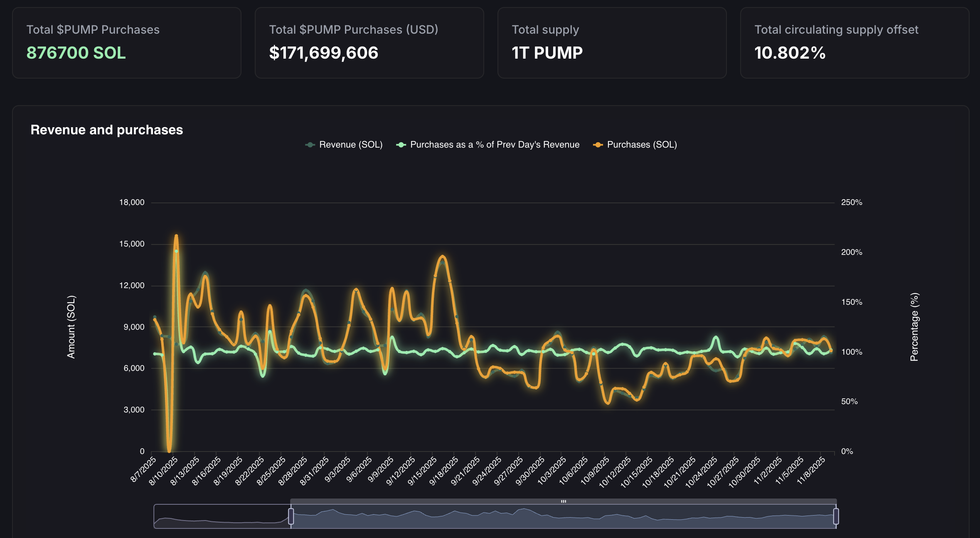980x538 pixels.
Task: Click the grip icon atop the zoom brush
Action: pos(564,501)
